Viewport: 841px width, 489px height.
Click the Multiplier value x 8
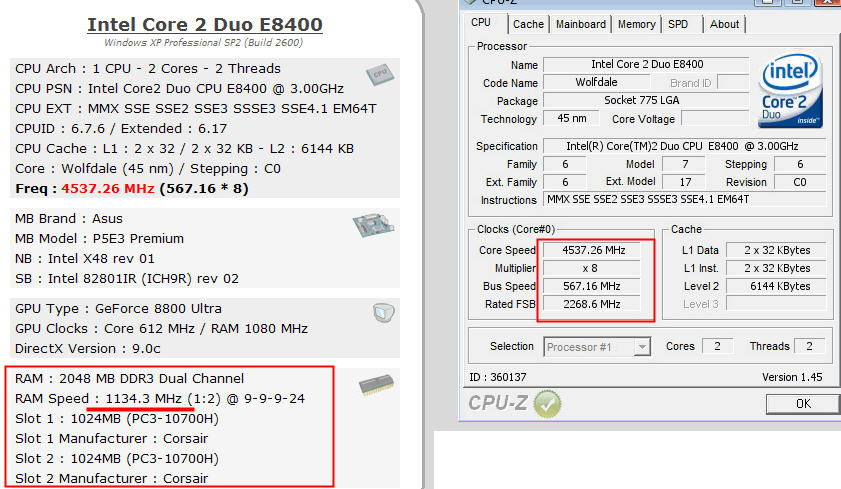click(x=592, y=268)
